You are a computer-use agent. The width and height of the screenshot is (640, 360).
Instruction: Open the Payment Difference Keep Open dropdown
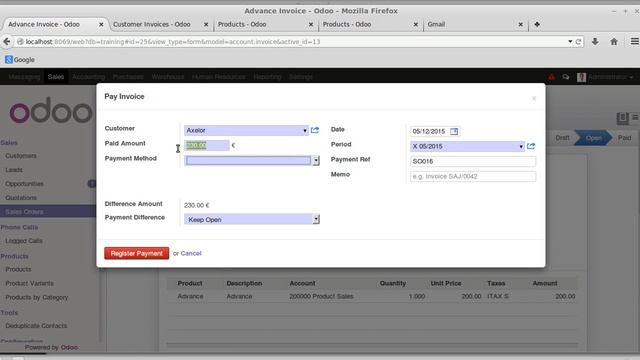316,220
